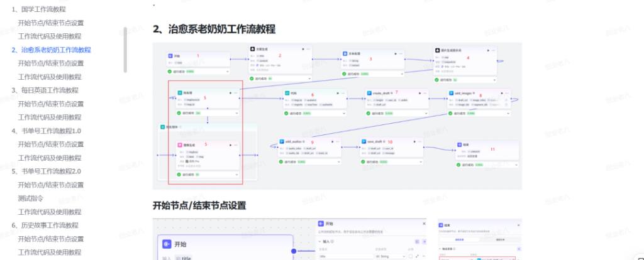The image size is (644, 260).
Task: Click the 代码 node icon numbered 6
Action: click(x=286, y=93)
